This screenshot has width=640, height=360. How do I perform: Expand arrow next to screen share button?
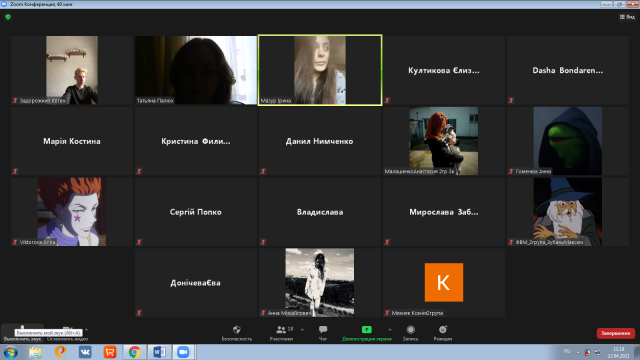[x=390, y=329]
